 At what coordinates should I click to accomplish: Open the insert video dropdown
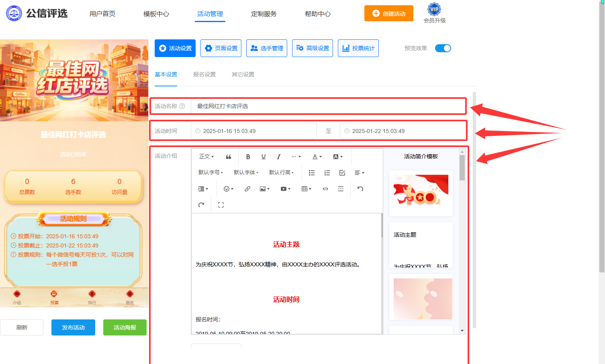(x=286, y=189)
